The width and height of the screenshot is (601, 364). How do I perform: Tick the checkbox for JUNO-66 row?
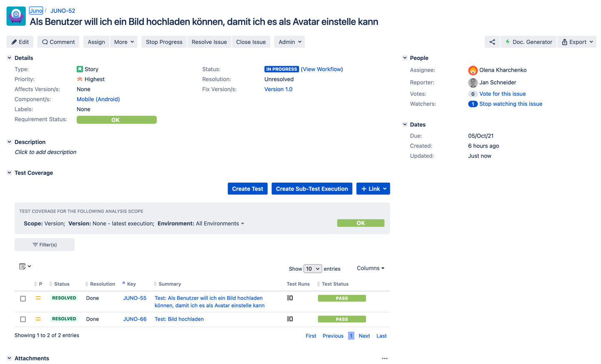click(23, 319)
